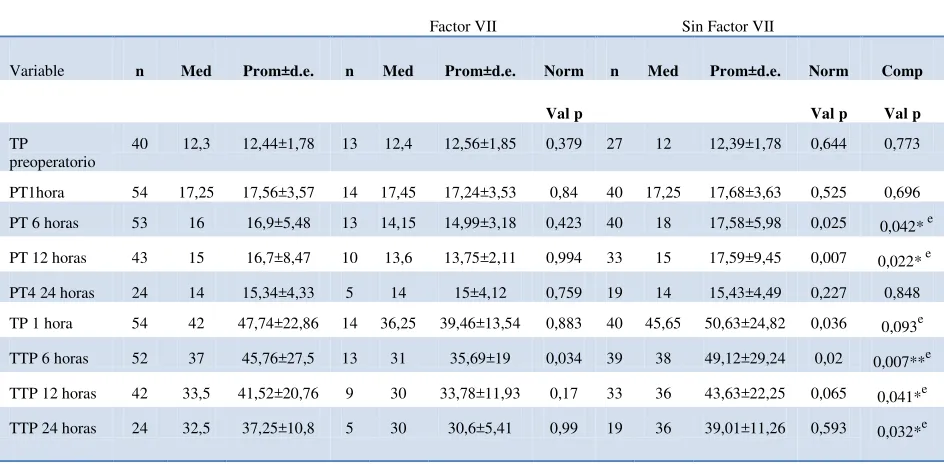Select the cell 49,12±29,24
The image size is (944, 464).
point(745,359)
